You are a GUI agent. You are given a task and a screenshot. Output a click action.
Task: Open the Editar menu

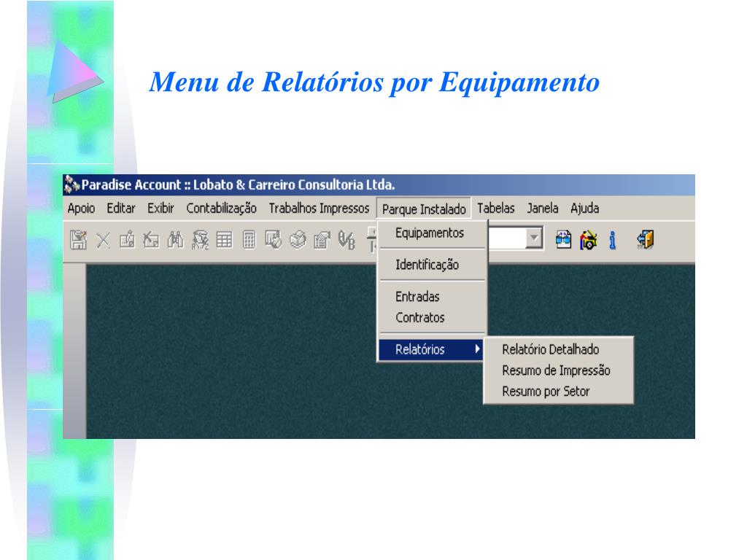(x=121, y=209)
